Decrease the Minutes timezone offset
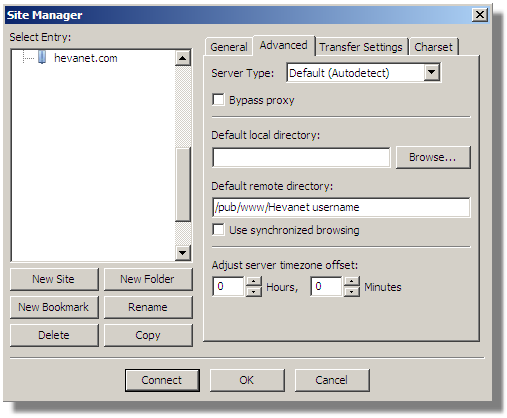The width and height of the screenshot is (507, 418). (x=352, y=292)
